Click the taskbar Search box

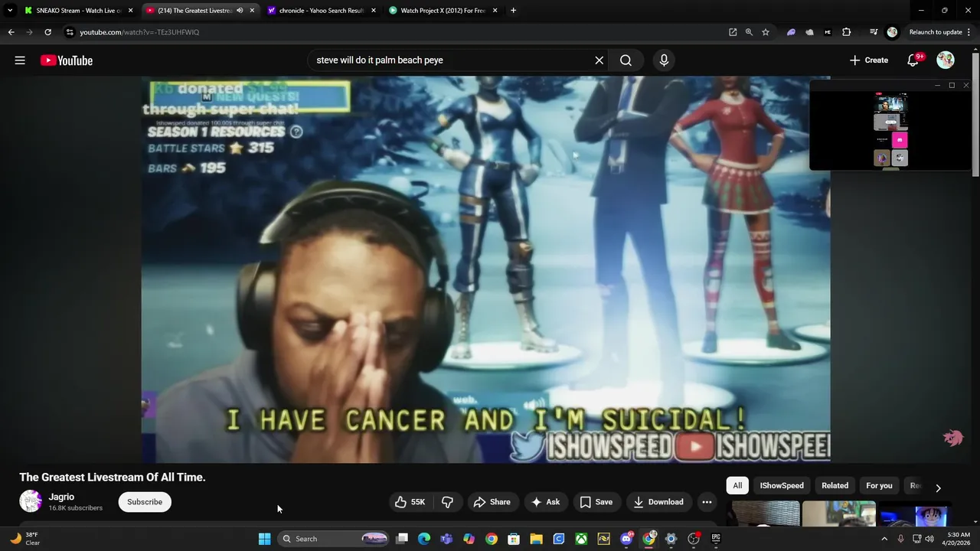(x=333, y=539)
